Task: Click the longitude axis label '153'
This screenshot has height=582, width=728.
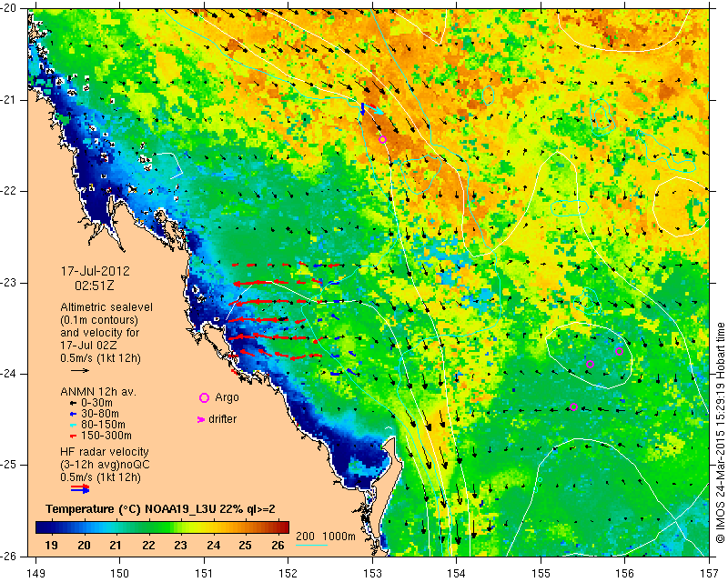Action: coord(372,574)
